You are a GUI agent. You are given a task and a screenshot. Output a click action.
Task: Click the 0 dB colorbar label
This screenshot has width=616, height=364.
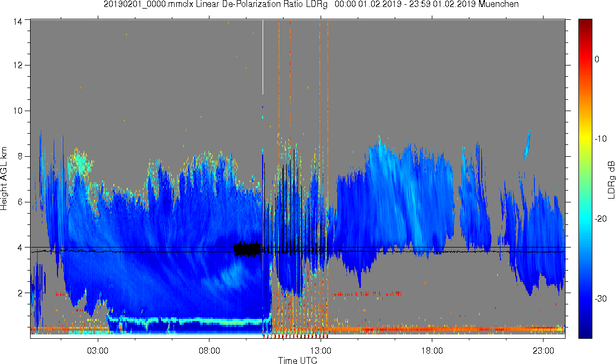597,59
